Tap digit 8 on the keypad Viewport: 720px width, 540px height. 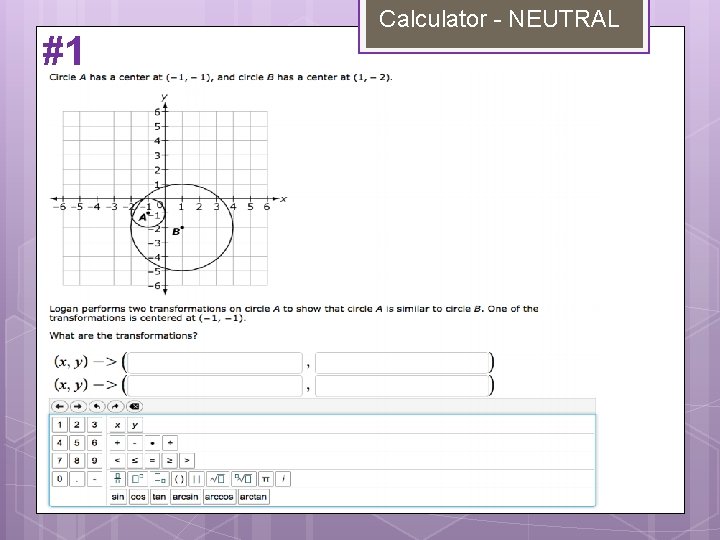click(77, 461)
